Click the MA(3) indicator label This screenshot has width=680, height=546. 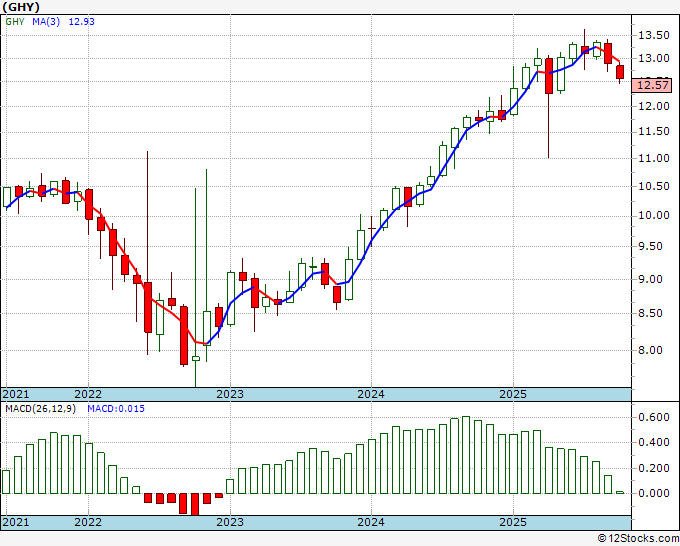tap(46, 22)
